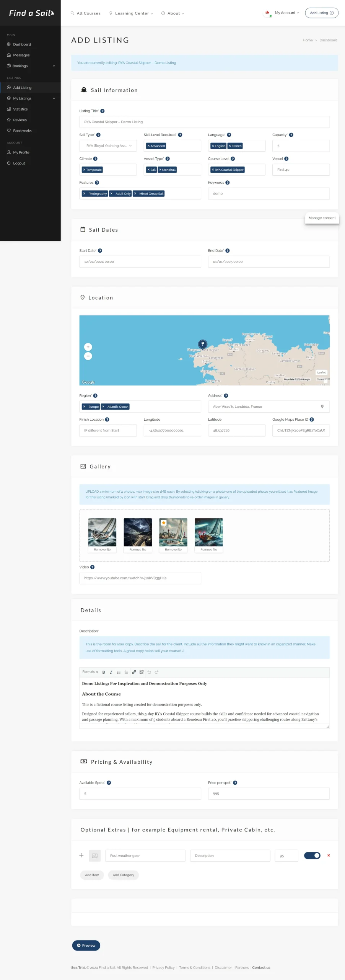This screenshot has height=980, width=345.
Task: Click the Home breadcrumb link
Action: tap(308, 40)
